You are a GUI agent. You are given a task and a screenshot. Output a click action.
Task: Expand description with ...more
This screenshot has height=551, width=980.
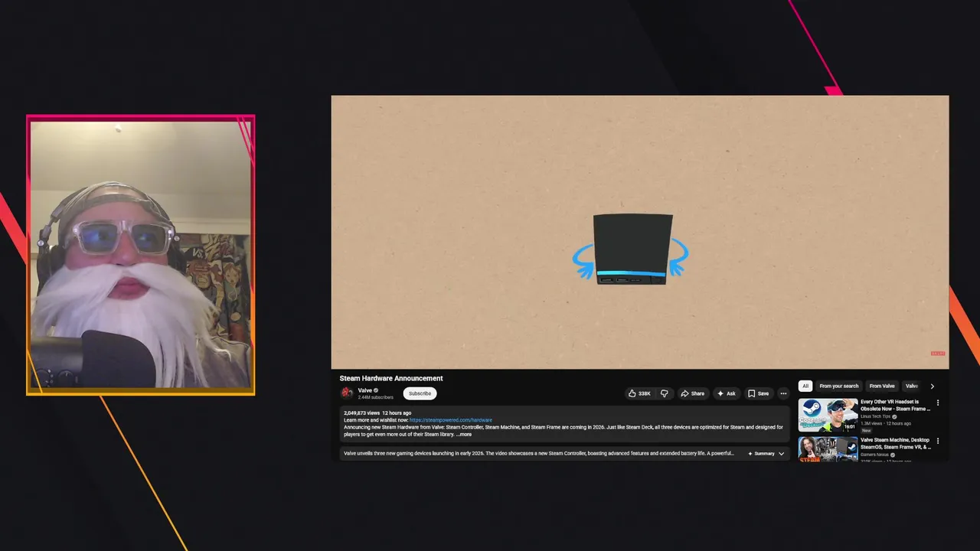464,435
